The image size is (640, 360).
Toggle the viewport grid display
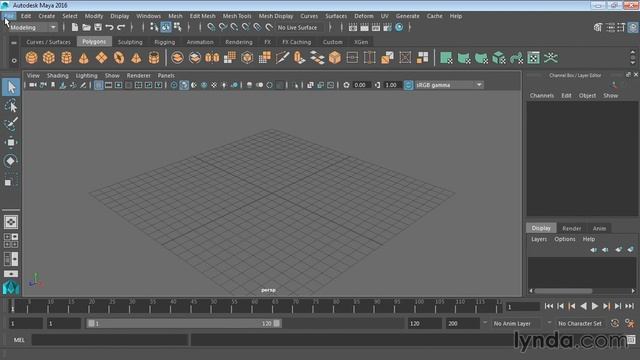click(98, 85)
